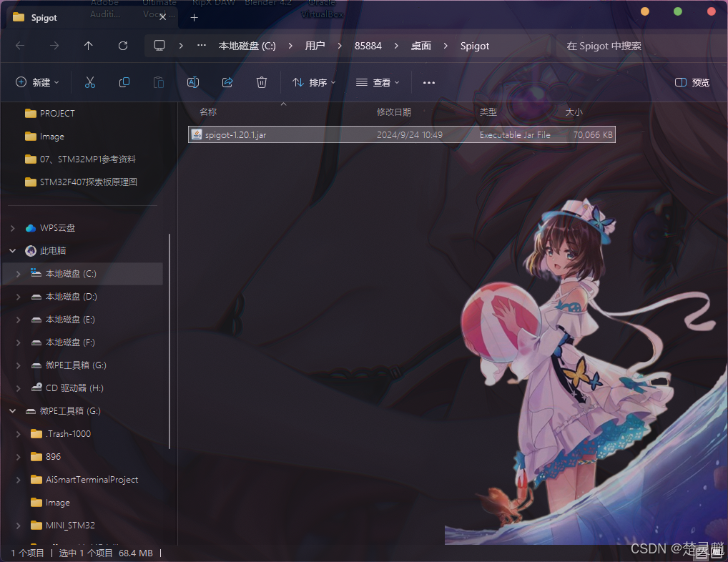Sort by 类型 column header
The image size is (728, 562).
pyautogui.click(x=488, y=112)
